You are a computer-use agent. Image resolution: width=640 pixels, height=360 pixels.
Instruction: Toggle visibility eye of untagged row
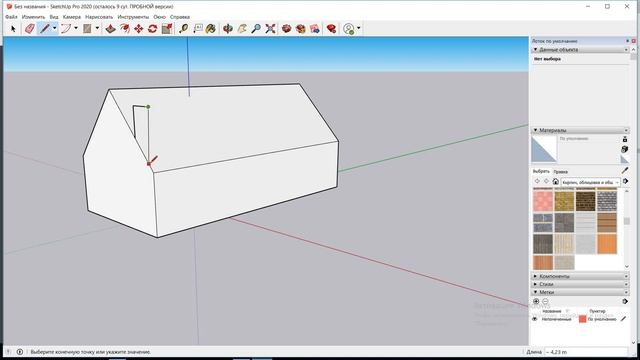[535, 319]
